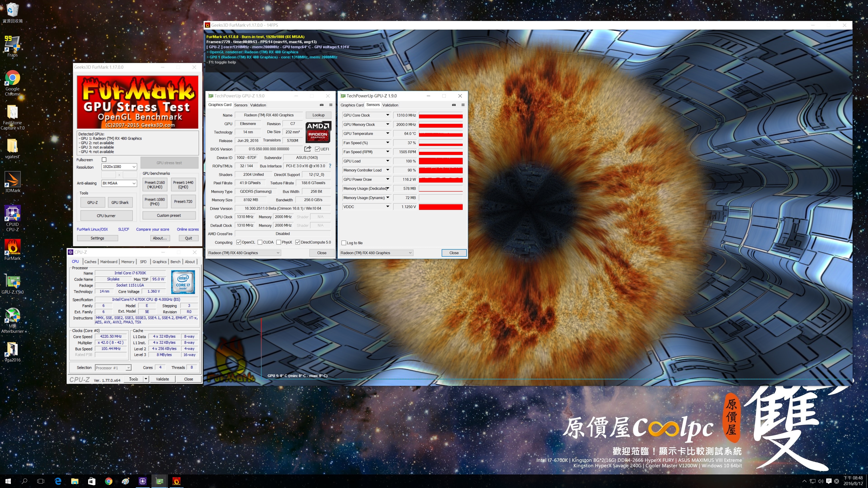
Task: Open the GPU-Z.1.9.0 desktop icon
Action: coord(12,284)
